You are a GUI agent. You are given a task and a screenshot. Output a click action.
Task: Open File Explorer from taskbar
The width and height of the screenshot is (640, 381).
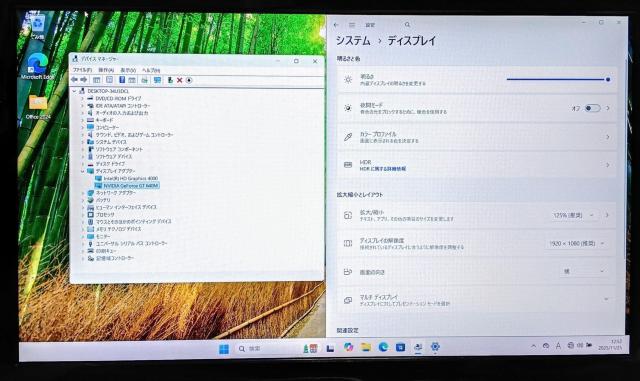pos(366,348)
